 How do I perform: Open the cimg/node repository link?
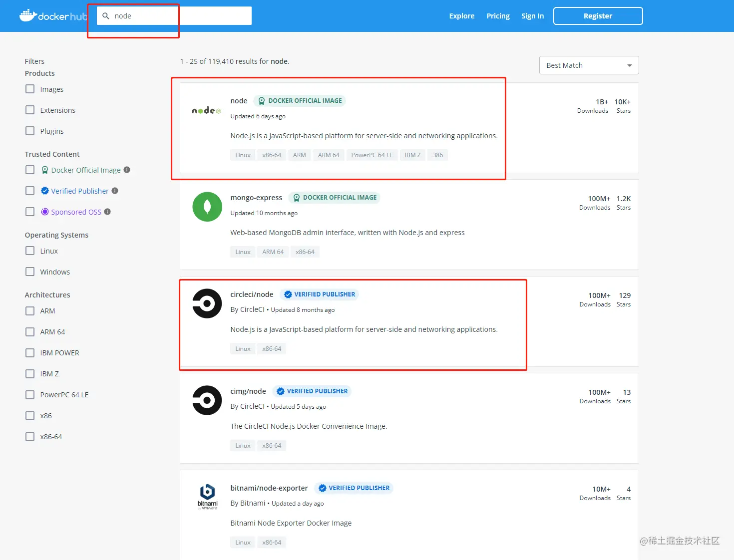(248, 391)
